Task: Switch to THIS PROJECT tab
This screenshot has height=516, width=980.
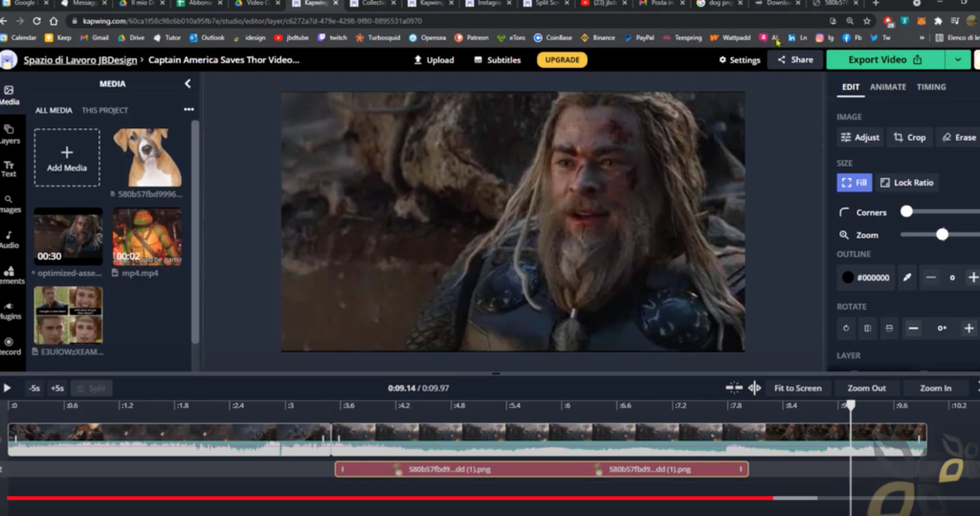Action: pos(104,110)
